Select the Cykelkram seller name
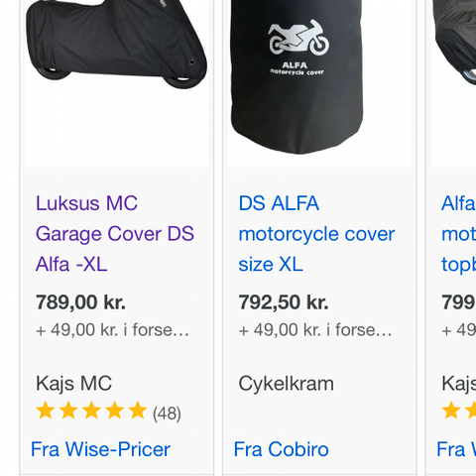 click(x=287, y=384)
